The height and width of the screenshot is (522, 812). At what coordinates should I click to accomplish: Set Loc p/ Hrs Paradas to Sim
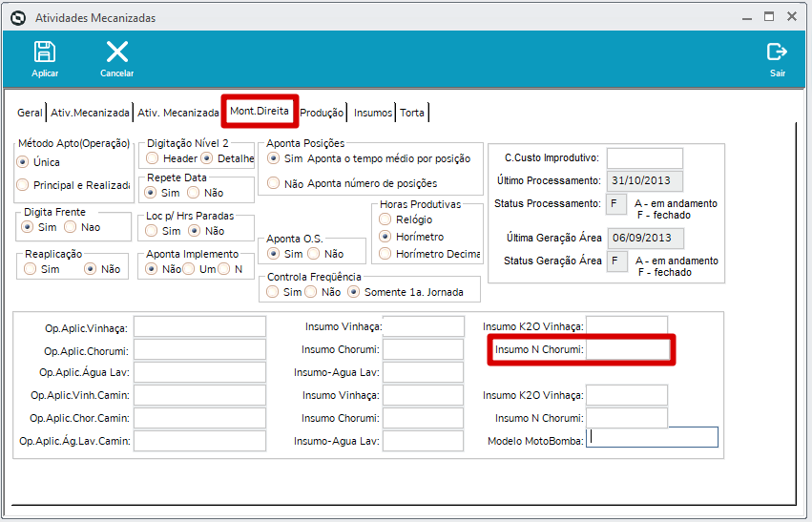(x=152, y=230)
